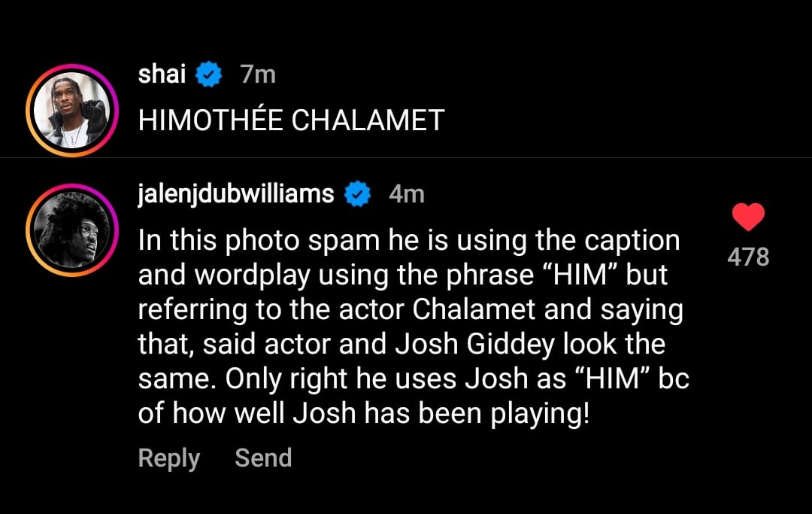The width and height of the screenshot is (812, 514).
Task: Open the jalenjdubwilliams username profile link
Action: pos(236,194)
